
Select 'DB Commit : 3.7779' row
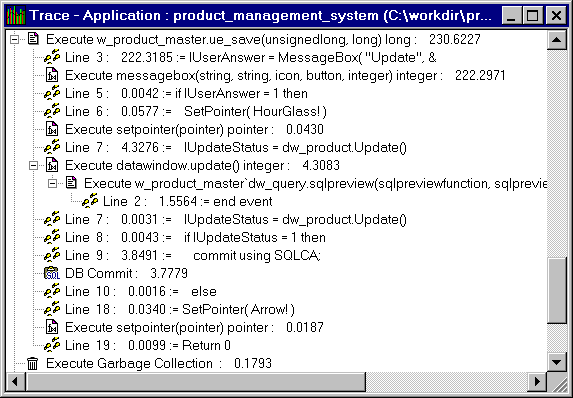coord(126,273)
